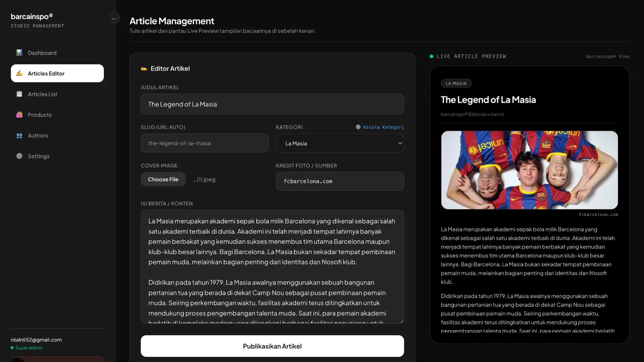Click the Article Management page heading
Image resolution: width=644 pixels, height=362 pixels.
click(172, 21)
